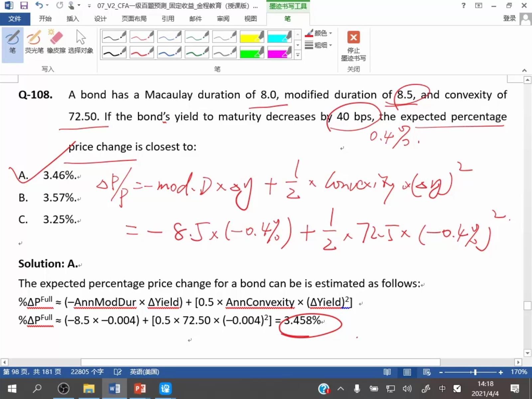Viewport: 532px width, 399px height.
Task: Open the 文件 file menu
Action: [15, 19]
